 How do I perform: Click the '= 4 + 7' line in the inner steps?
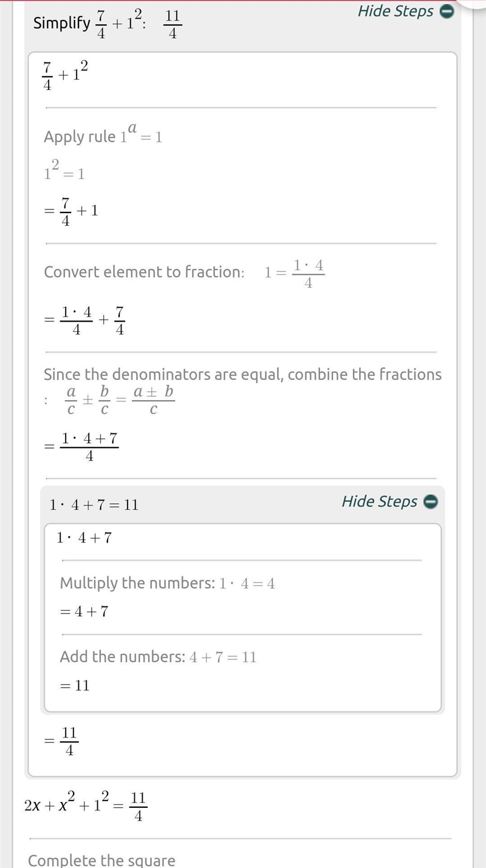84,612
